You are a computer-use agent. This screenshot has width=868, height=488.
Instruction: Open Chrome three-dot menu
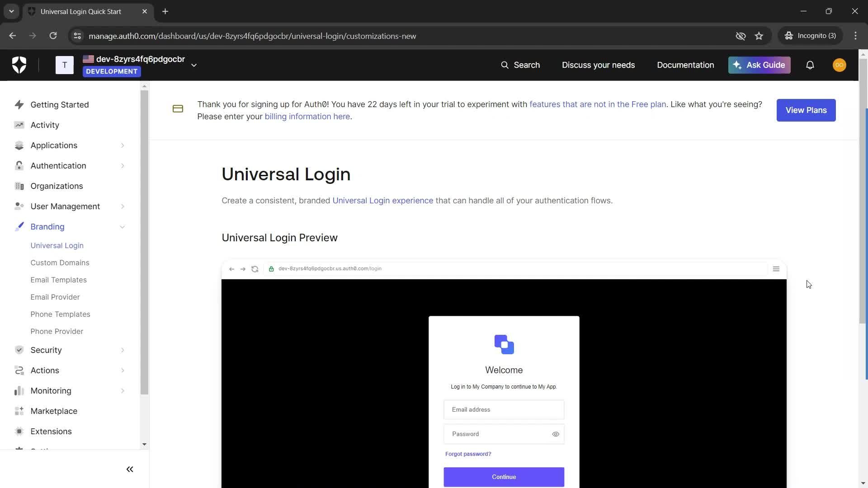855,36
